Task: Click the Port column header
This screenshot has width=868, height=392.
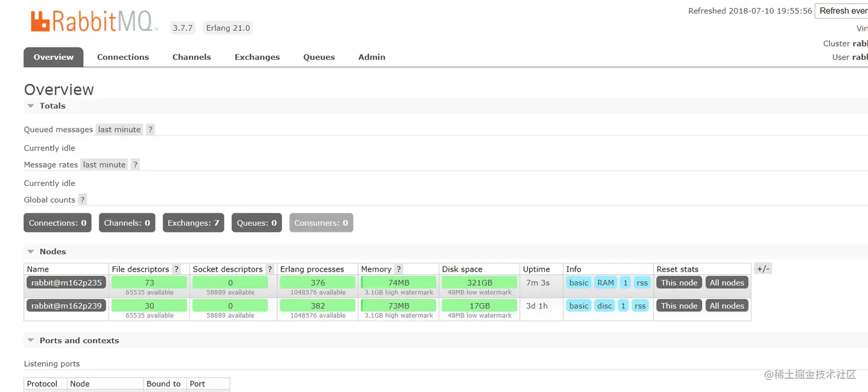Action: tap(197, 384)
